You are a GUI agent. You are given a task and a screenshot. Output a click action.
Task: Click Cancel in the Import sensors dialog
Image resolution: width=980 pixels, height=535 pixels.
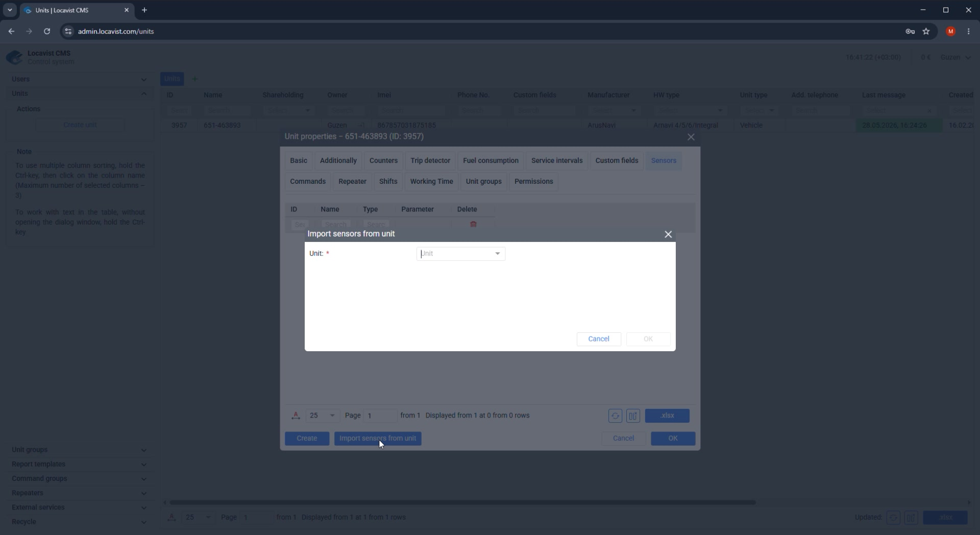598,339
